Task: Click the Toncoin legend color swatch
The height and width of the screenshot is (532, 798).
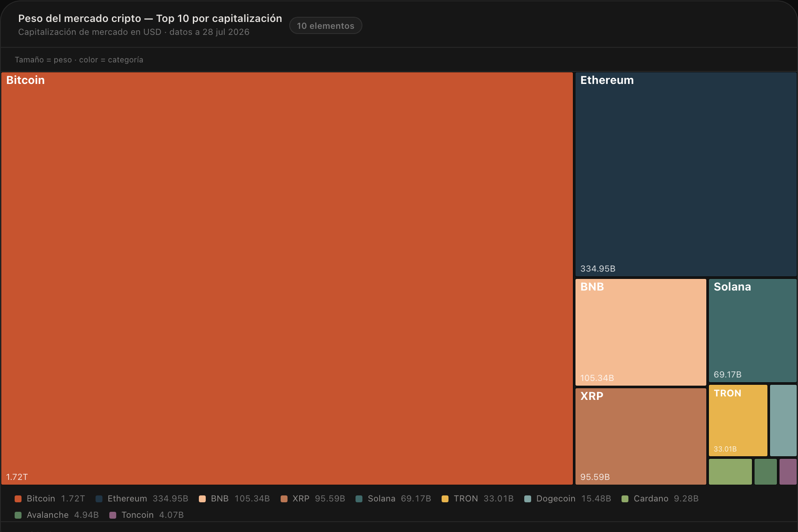Action: pyautogui.click(x=113, y=515)
